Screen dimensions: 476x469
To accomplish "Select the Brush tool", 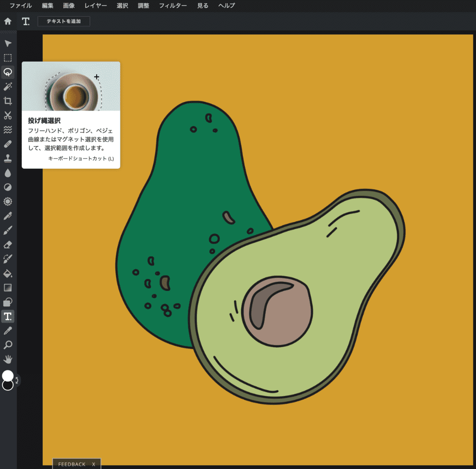I will click(x=7, y=230).
